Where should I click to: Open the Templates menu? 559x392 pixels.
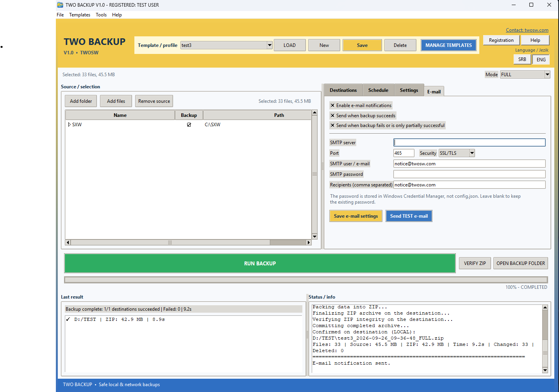(80, 15)
